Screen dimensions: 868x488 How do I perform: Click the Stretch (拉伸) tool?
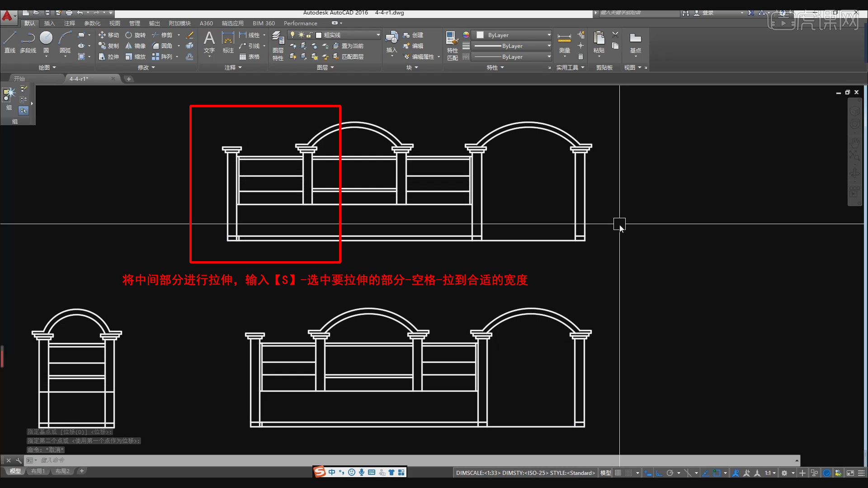(108, 56)
